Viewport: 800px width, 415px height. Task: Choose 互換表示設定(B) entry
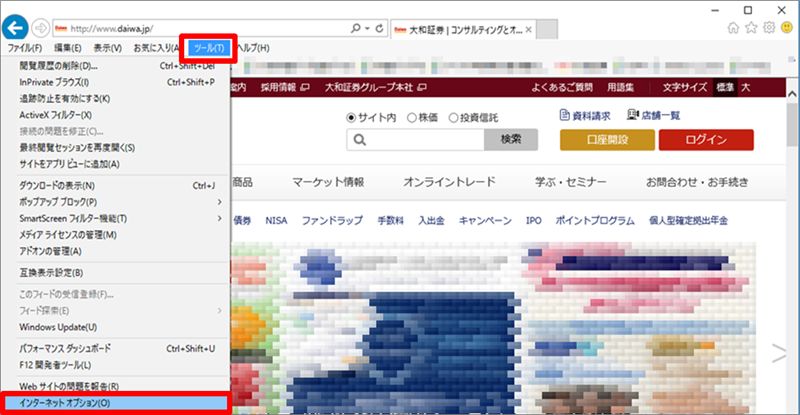pyautogui.click(x=116, y=273)
